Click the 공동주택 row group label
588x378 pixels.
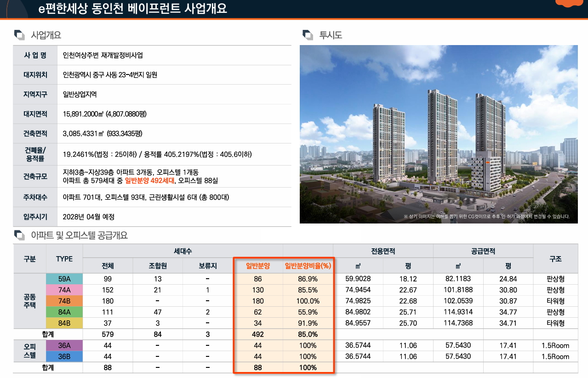(x=29, y=301)
